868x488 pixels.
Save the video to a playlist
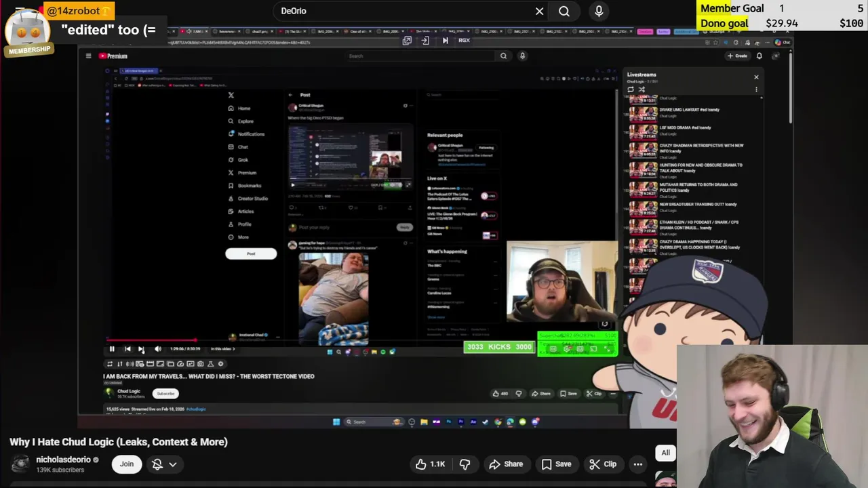coord(556,464)
